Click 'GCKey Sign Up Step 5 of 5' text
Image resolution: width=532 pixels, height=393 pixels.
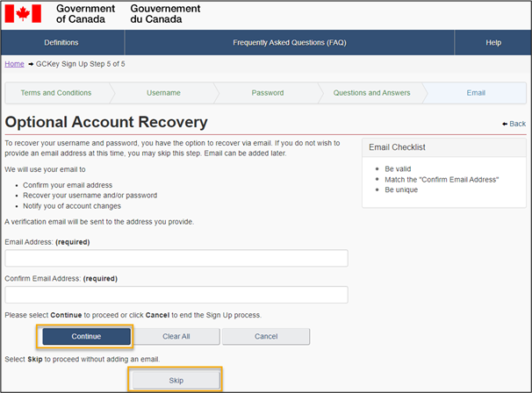[x=81, y=64]
